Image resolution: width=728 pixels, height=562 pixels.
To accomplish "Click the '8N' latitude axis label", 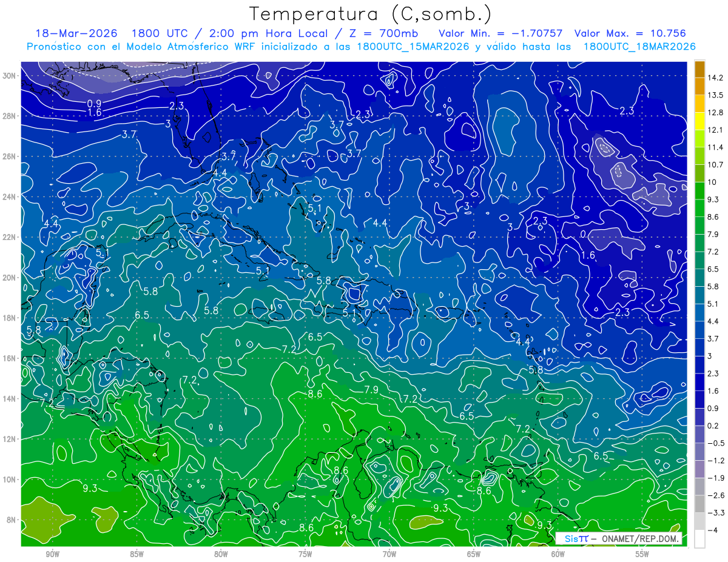I will tap(12, 520).
